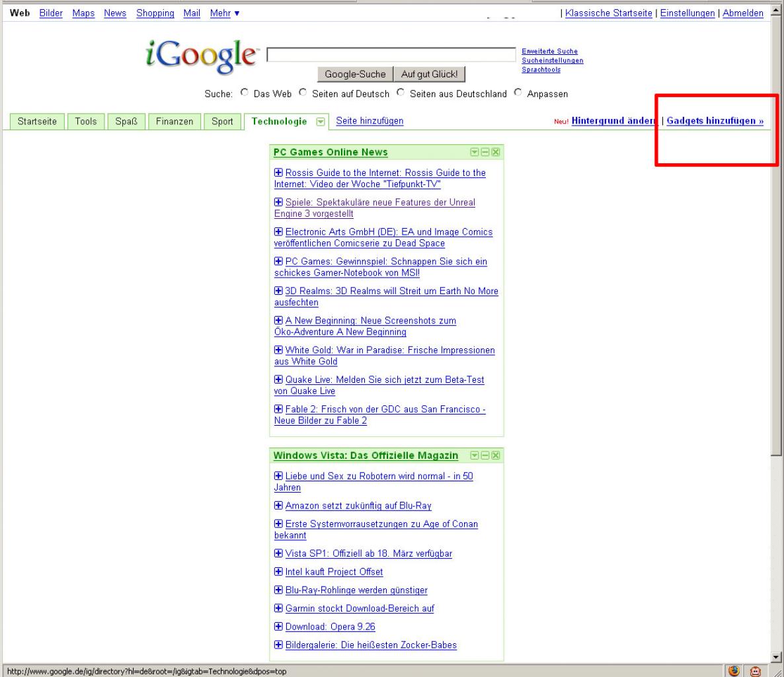Click the vertical scrollbar thumb

(776, 235)
